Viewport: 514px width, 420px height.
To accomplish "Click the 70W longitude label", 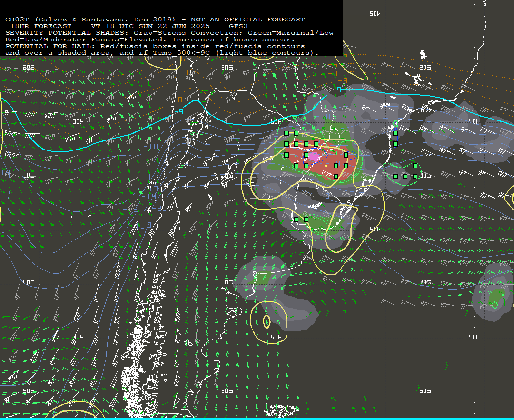I will (x=178, y=229).
